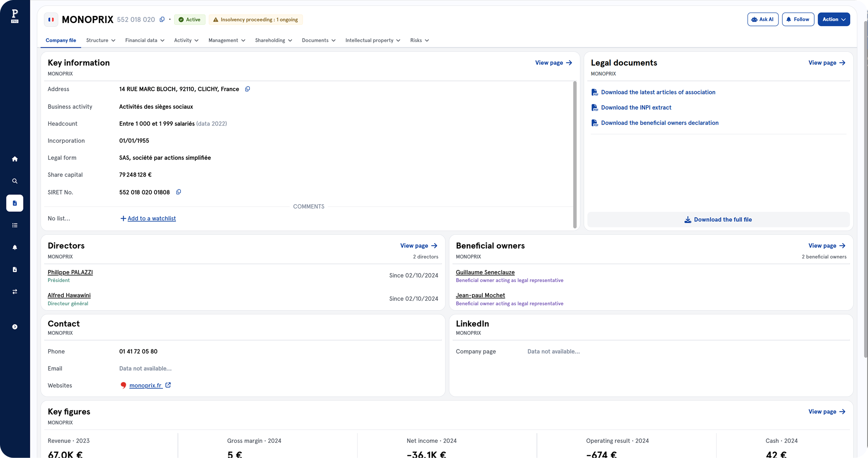Click the sidebar transfer arrows icon
The width and height of the screenshot is (868, 458).
pyautogui.click(x=15, y=292)
